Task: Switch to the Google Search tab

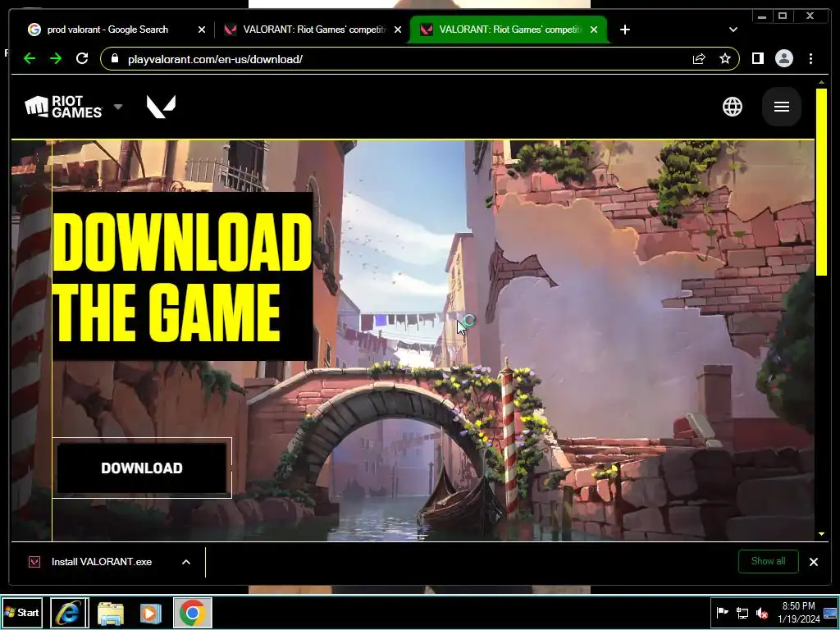Action: (107, 30)
